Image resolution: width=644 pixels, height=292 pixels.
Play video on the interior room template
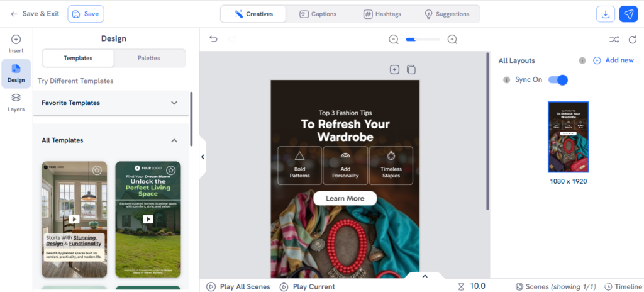[74, 219]
